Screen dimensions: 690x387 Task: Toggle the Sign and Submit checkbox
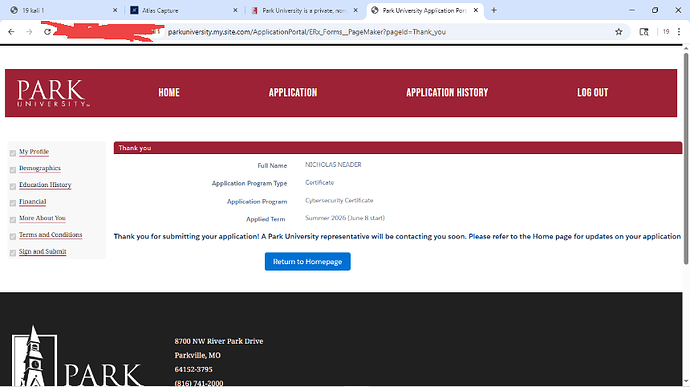pos(13,253)
